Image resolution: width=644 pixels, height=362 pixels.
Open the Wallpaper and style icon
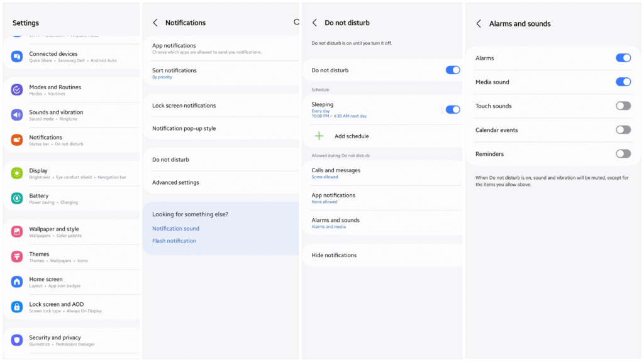tap(17, 232)
